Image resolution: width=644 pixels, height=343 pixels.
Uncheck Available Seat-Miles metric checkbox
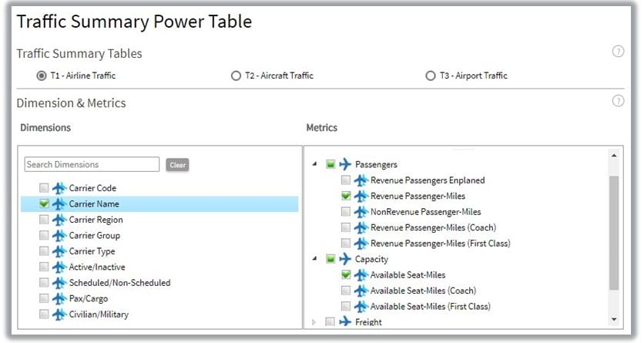click(345, 275)
